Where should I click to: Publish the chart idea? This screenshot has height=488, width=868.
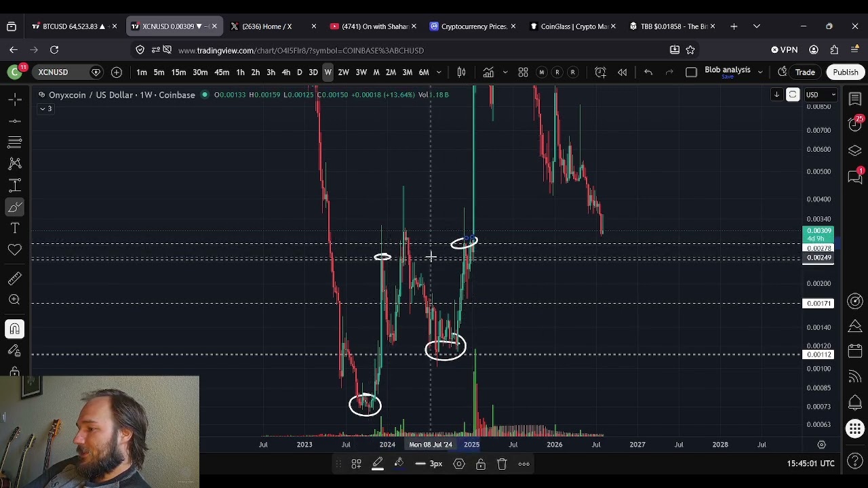click(x=845, y=72)
